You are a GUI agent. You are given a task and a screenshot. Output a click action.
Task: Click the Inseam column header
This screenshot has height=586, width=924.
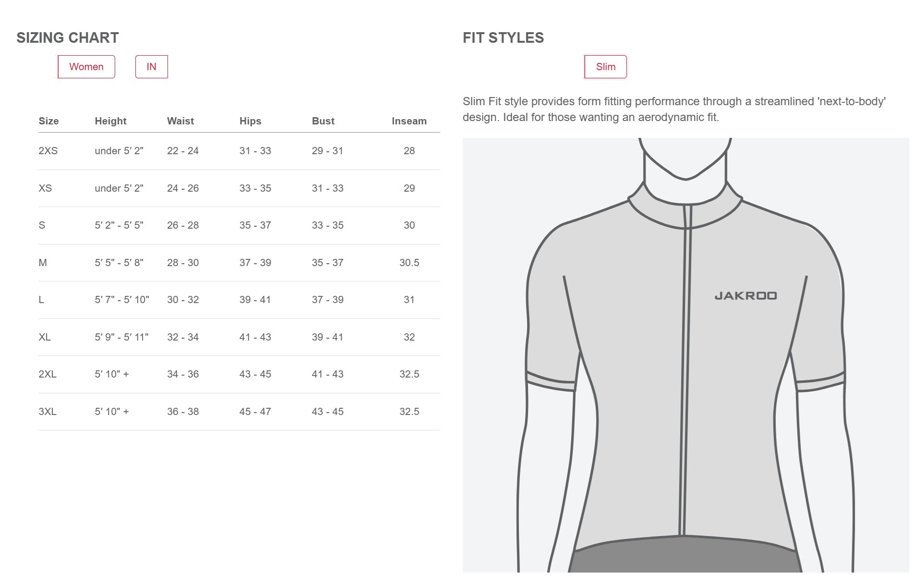pos(409,121)
